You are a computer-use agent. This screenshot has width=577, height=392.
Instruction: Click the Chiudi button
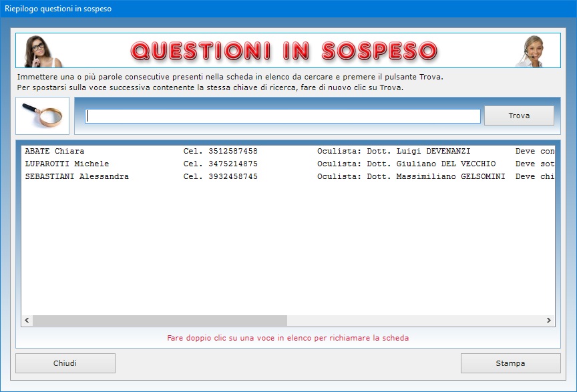pyautogui.click(x=65, y=363)
